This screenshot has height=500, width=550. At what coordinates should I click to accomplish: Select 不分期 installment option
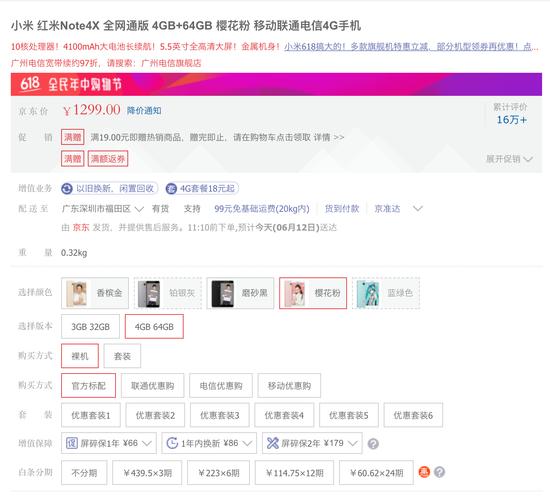84,473
